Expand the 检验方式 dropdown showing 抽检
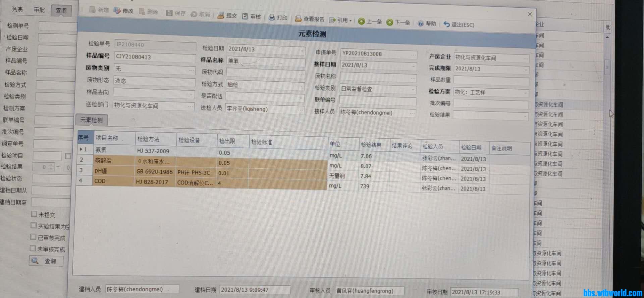644x298 pixels. [x=301, y=86]
